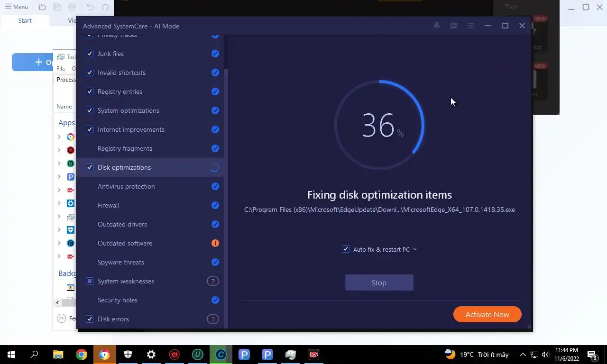Select the Antivirus protection row
The height and width of the screenshot is (364, 607).
coord(150,186)
